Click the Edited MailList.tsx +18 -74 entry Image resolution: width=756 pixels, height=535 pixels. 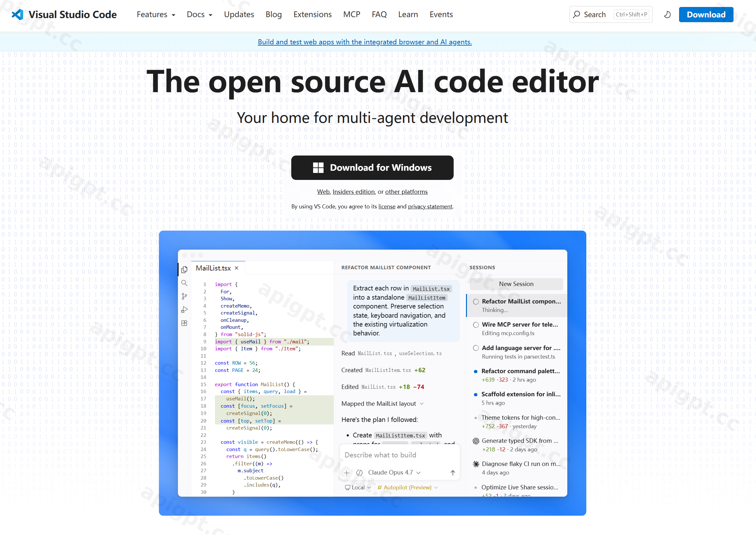click(383, 387)
